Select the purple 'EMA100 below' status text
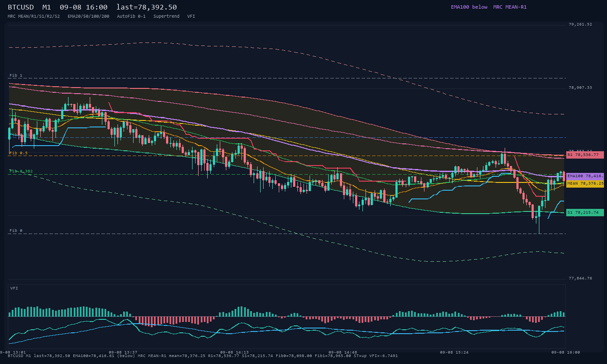The image size is (607, 364). click(469, 7)
